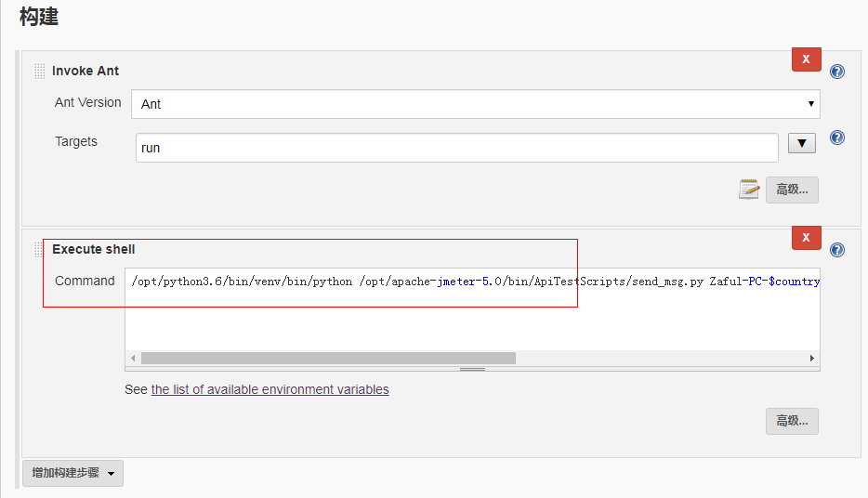Delete the Invoke Ant build step

(x=806, y=59)
